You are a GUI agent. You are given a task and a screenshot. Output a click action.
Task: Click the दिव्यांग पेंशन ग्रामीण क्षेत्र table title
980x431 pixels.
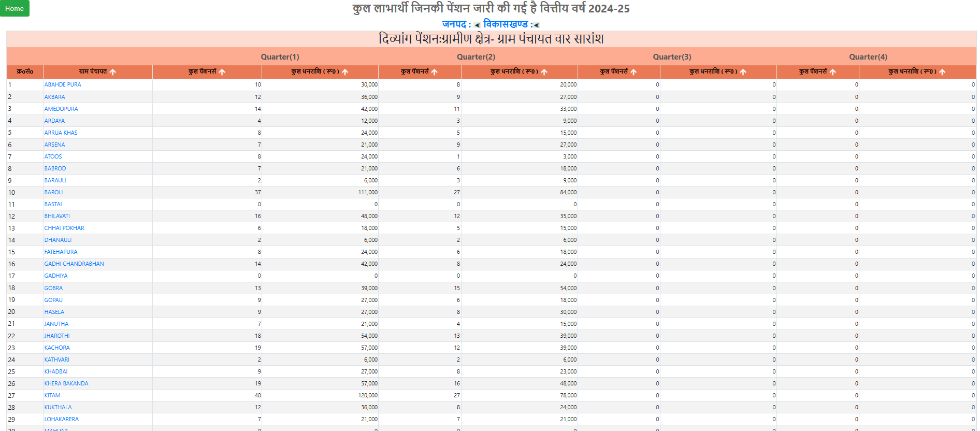point(491,39)
